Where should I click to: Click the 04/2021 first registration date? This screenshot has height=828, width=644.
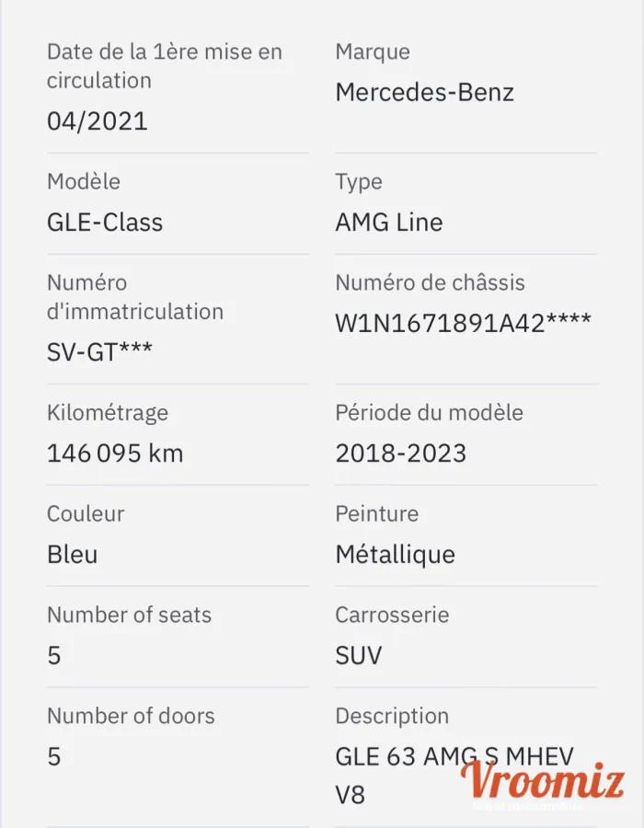tap(97, 121)
